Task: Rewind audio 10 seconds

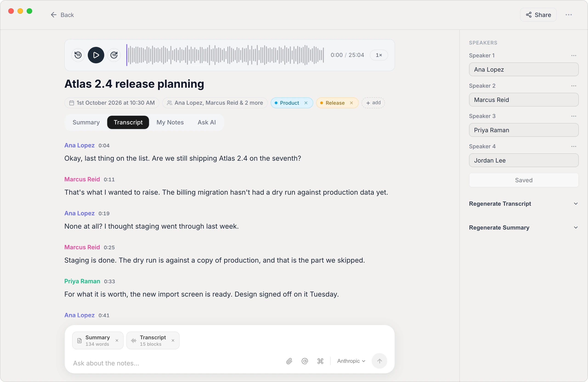Action: click(x=78, y=55)
